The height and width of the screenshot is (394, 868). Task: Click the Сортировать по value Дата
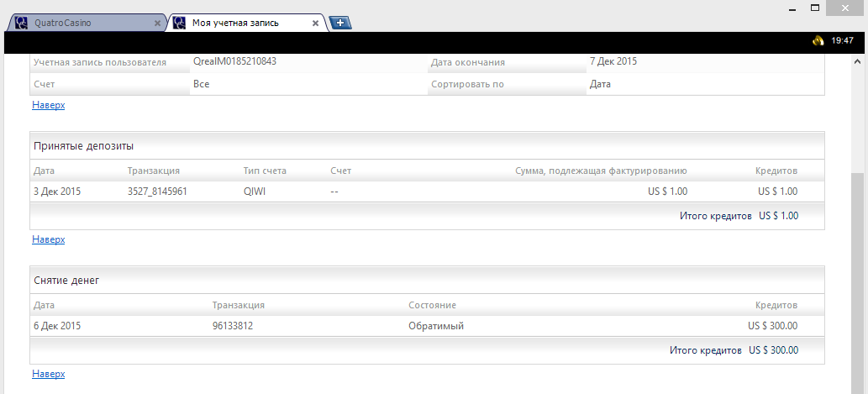tap(600, 85)
